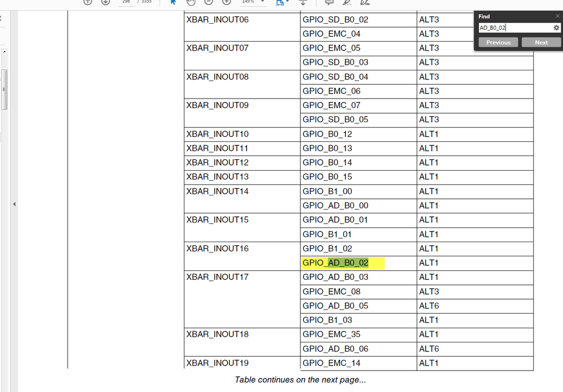Image resolution: width=563 pixels, height=392 pixels.
Task: Click the left pane scrollbar thumb
Action: (x=5, y=90)
